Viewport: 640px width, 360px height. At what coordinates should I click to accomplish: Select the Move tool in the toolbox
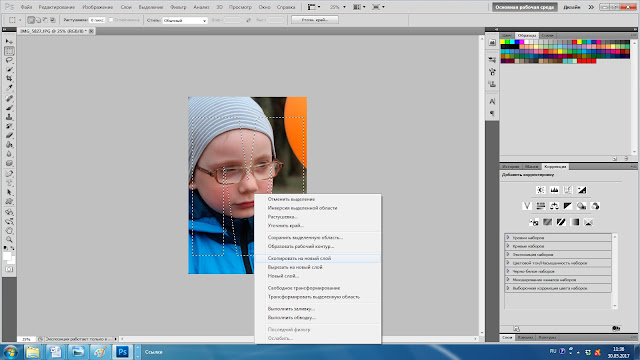[x=9, y=42]
